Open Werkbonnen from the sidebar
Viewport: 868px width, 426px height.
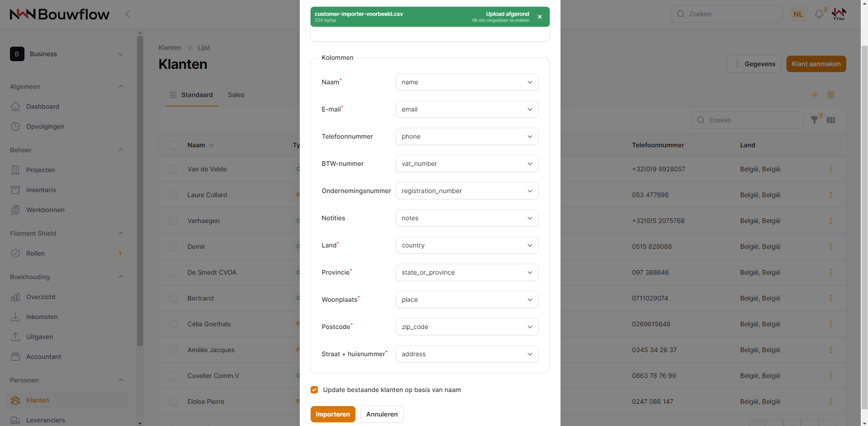pos(45,210)
